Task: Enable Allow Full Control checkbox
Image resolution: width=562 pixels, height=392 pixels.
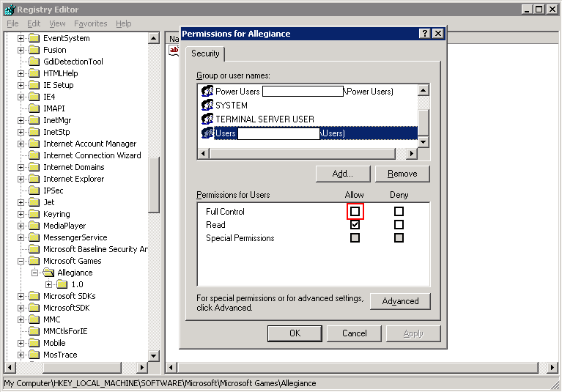Action: coord(355,212)
